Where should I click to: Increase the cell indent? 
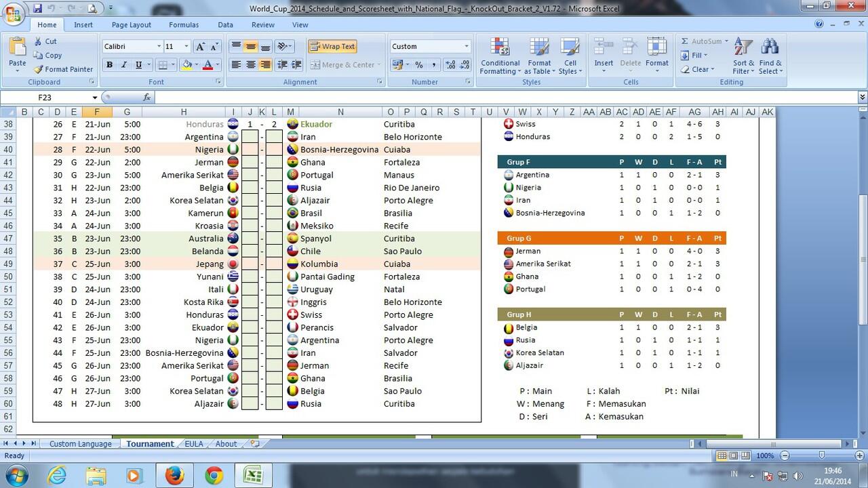[x=297, y=65]
